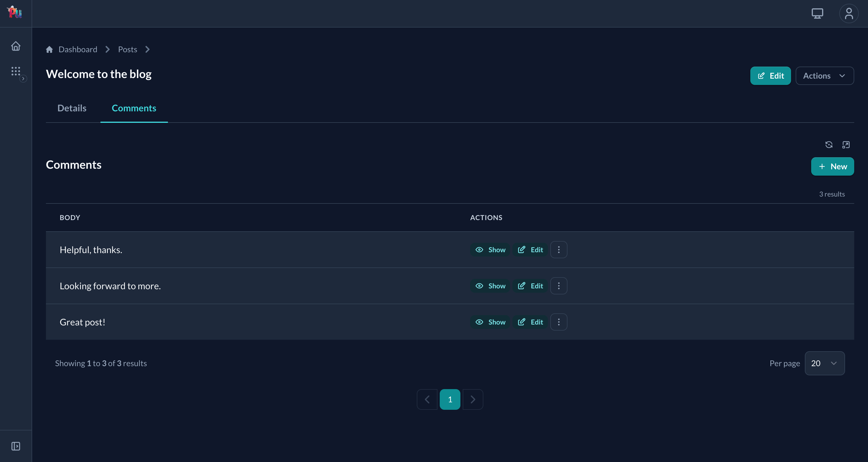Create a new comment with the New button
The image size is (868, 462).
(832, 166)
